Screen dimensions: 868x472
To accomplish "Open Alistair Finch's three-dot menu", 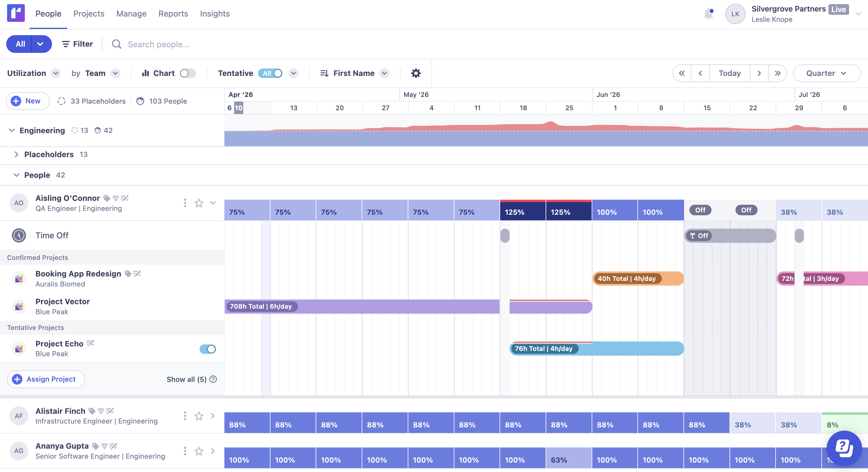I will (x=185, y=416).
